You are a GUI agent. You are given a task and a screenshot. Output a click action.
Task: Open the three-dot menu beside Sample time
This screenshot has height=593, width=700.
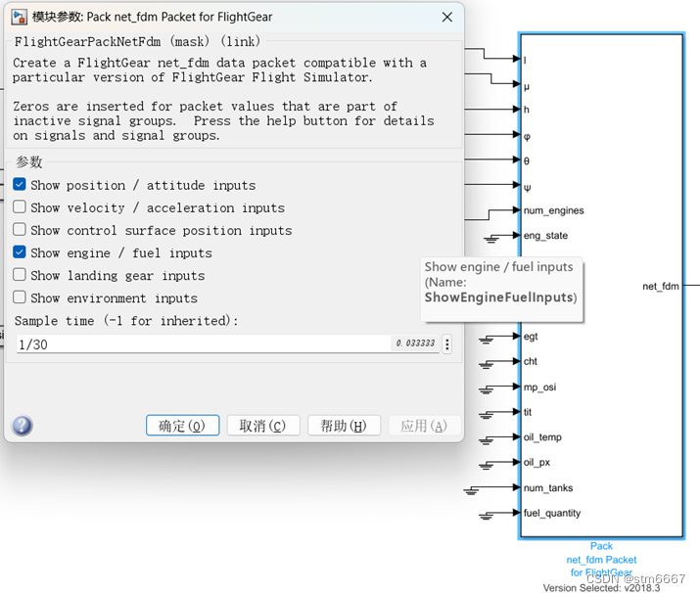(446, 344)
